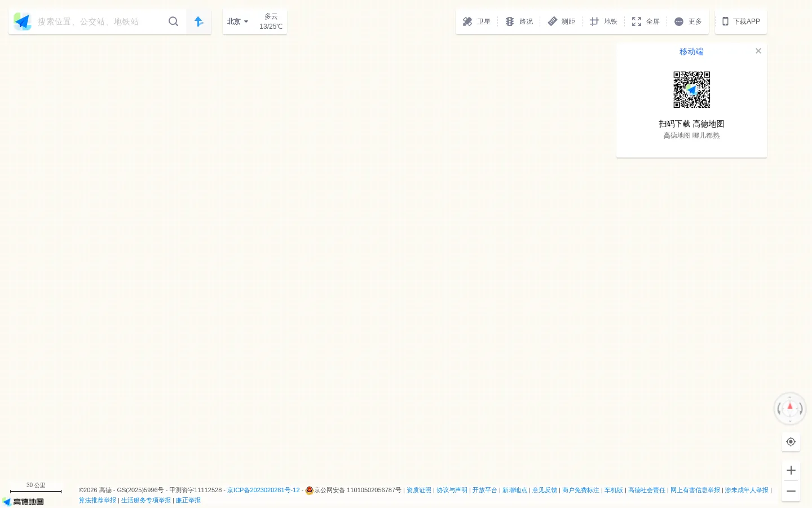Click the phone icon beside 下载APP
This screenshot has height=508, width=812.
pyautogui.click(x=726, y=21)
